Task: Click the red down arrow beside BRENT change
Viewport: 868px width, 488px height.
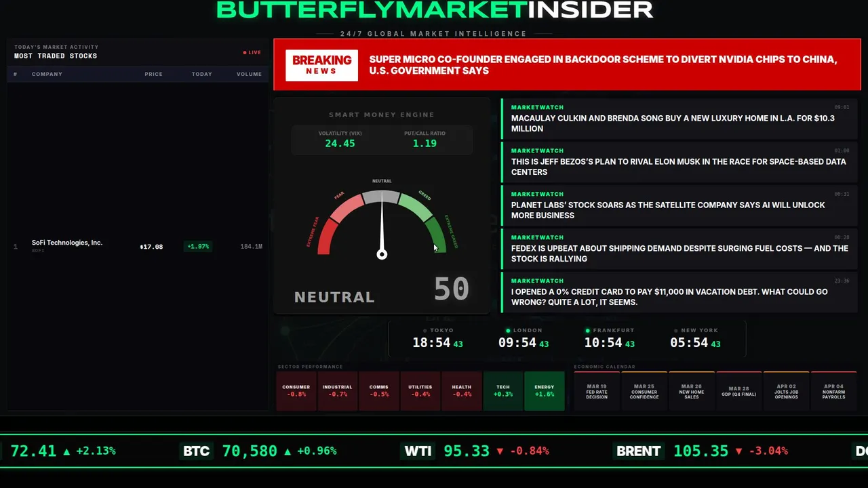Action: pyautogui.click(x=738, y=451)
